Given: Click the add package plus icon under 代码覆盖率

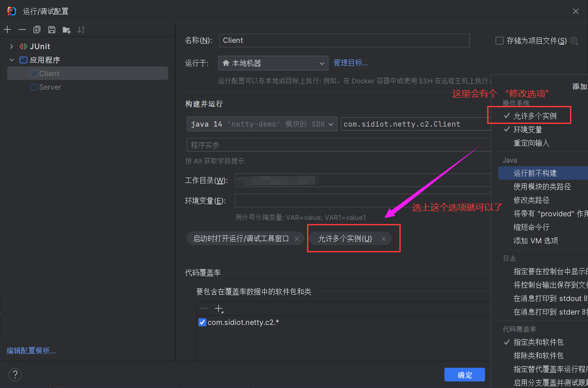Looking at the screenshot, I should (x=218, y=309).
